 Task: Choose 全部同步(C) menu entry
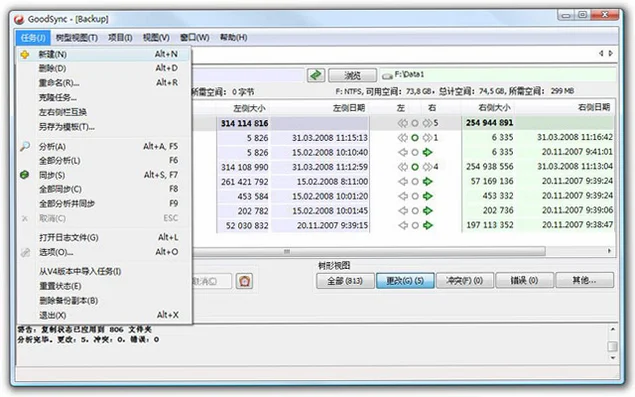point(104,189)
